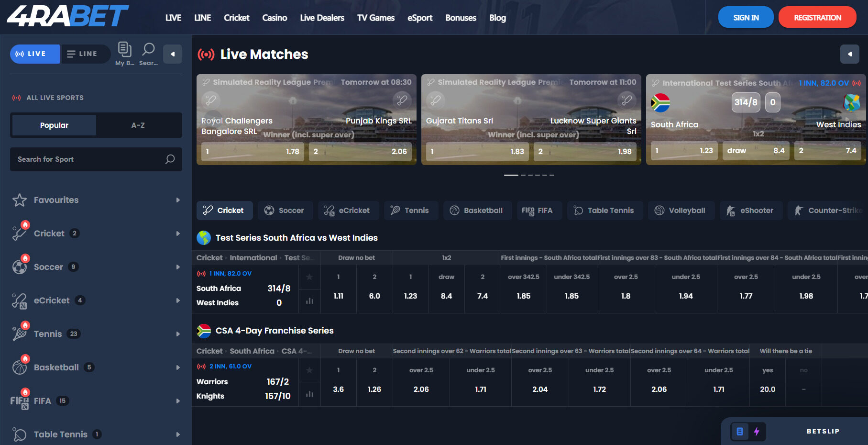This screenshot has width=868, height=445.
Task: Expand the Tennis sidebar category
Action: click(178, 334)
